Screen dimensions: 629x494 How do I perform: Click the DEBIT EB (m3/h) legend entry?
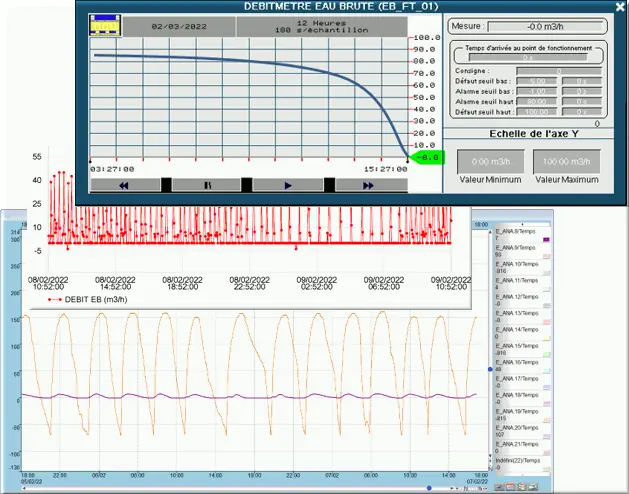(x=87, y=299)
